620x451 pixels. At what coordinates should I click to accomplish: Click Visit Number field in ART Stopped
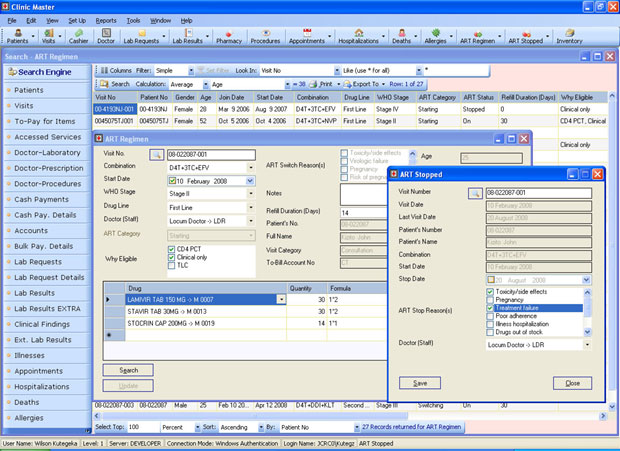coord(539,193)
